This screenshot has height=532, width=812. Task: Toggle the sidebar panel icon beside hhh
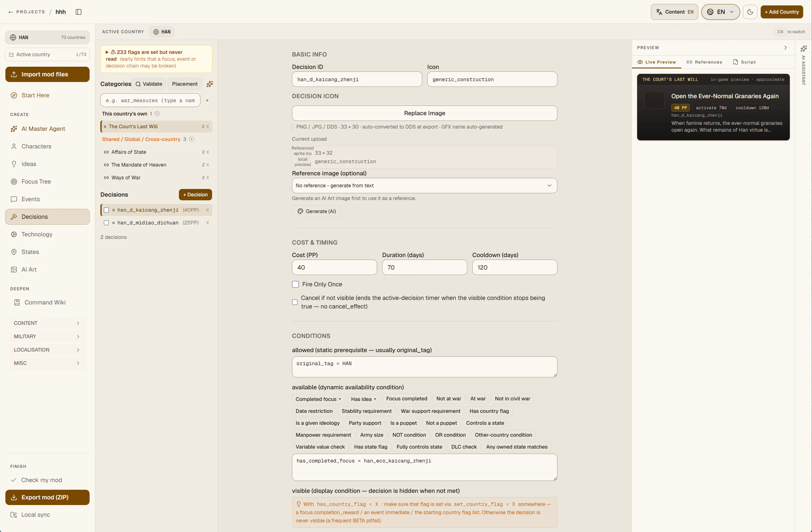point(79,12)
